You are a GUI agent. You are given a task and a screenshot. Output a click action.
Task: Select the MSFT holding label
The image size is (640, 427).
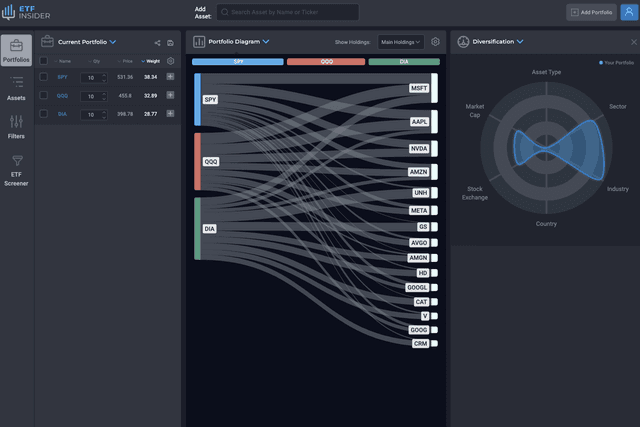(419, 88)
